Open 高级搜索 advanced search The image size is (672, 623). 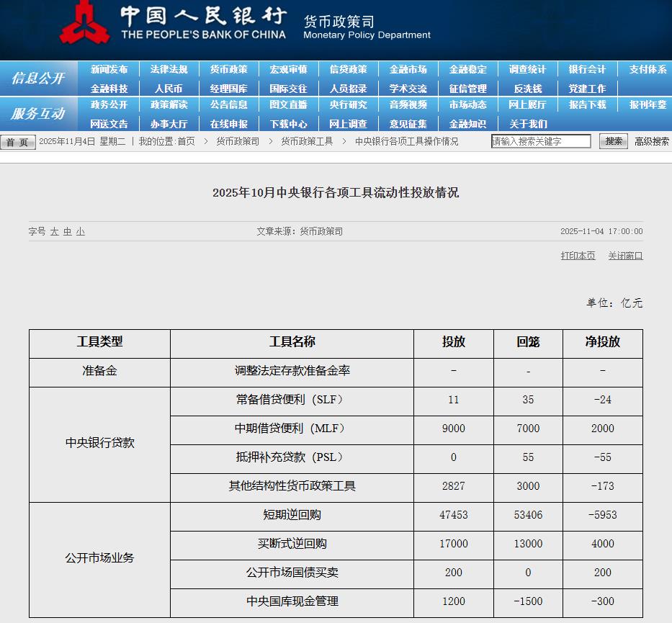[653, 141]
